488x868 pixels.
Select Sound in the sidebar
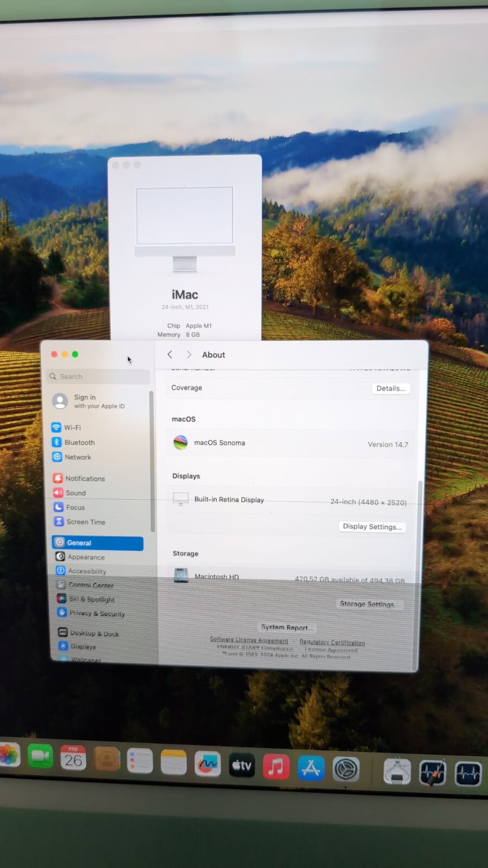click(69, 493)
